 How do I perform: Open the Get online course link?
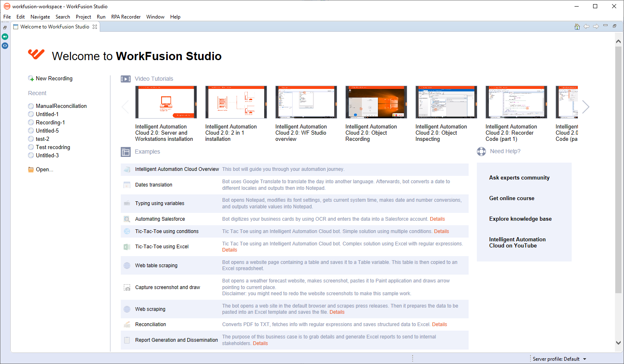[511, 198]
